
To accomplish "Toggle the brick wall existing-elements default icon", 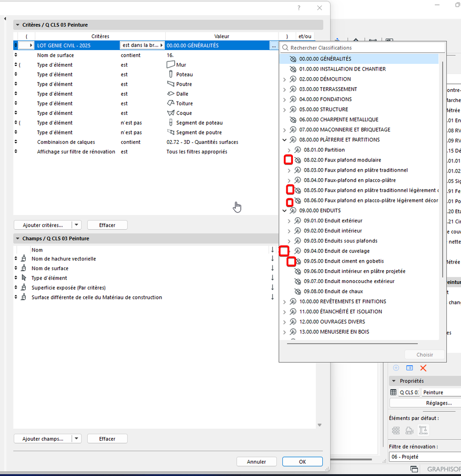I will 396,430.
